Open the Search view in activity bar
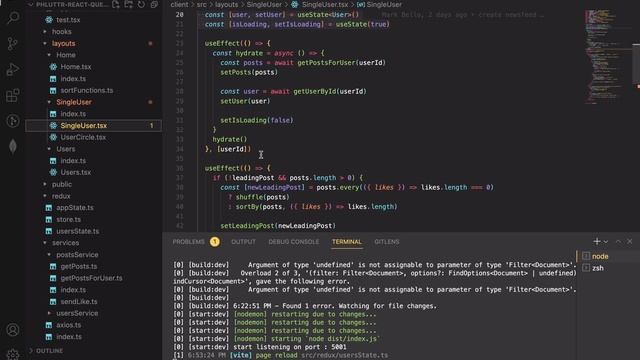The image size is (640, 360). [x=13, y=17]
